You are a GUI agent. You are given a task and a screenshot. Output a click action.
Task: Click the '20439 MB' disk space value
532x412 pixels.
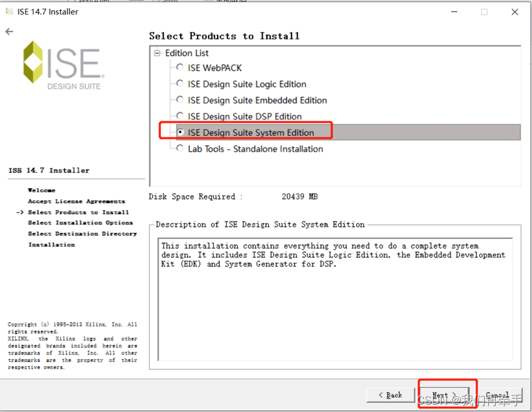[x=300, y=197]
